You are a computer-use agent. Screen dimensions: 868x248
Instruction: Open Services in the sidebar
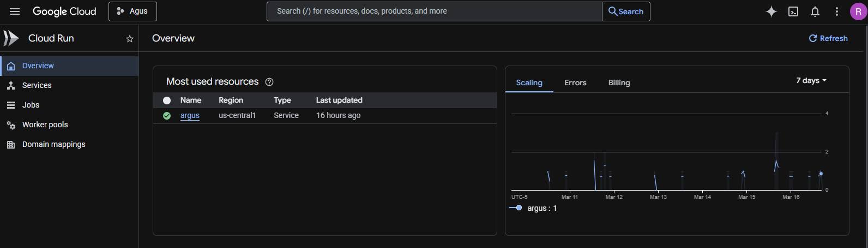[x=69, y=85]
